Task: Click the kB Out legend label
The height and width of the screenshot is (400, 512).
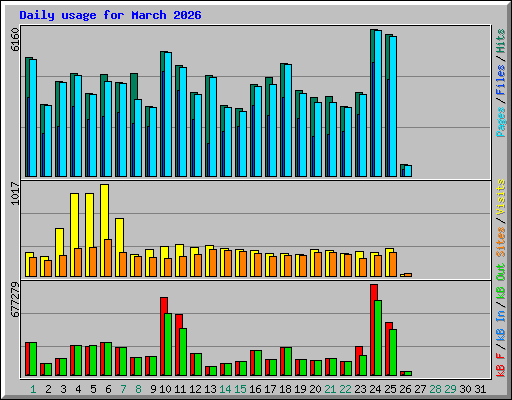Action: point(501,281)
